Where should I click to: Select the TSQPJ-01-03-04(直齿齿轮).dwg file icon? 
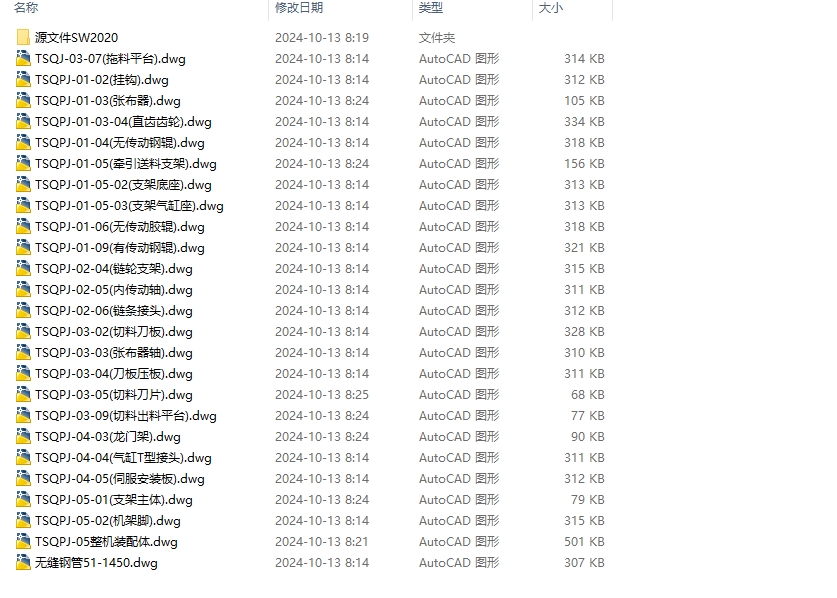click(23, 121)
